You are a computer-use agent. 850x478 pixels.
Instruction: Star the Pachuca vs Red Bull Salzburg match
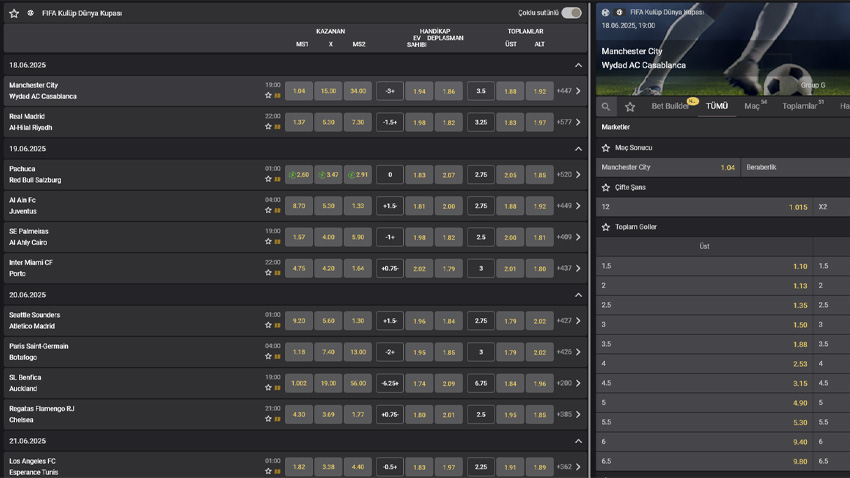tap(268, 179)
